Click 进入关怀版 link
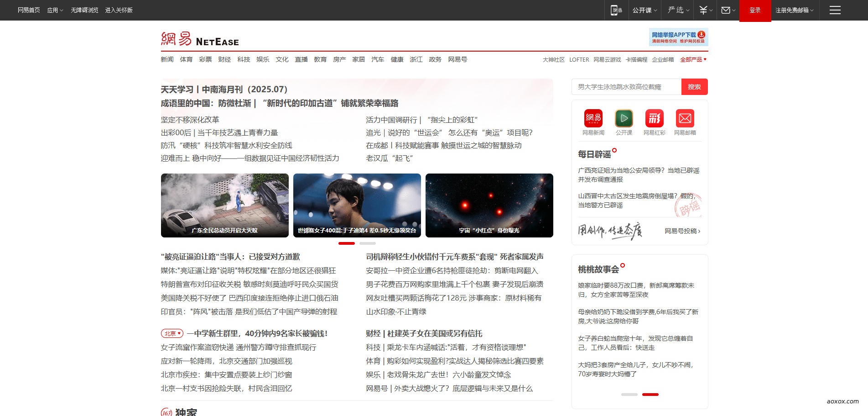The width and height of the screenshot is (868, 416). tap(119, 10)
